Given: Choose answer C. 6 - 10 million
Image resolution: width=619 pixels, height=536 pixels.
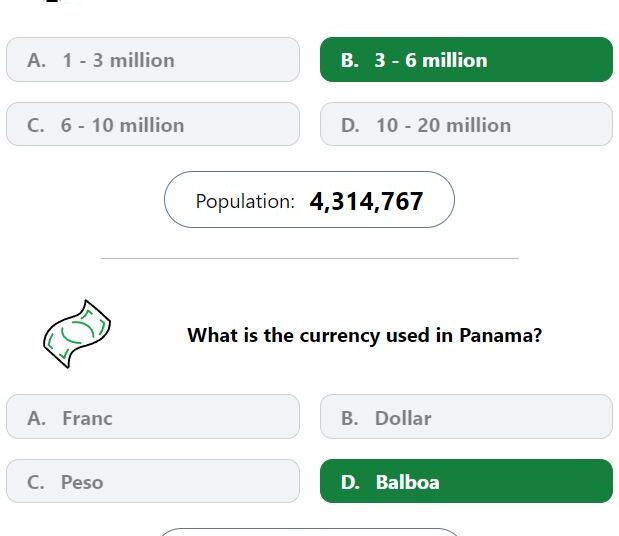Looking at the screenshot, I should pos(153,124).
